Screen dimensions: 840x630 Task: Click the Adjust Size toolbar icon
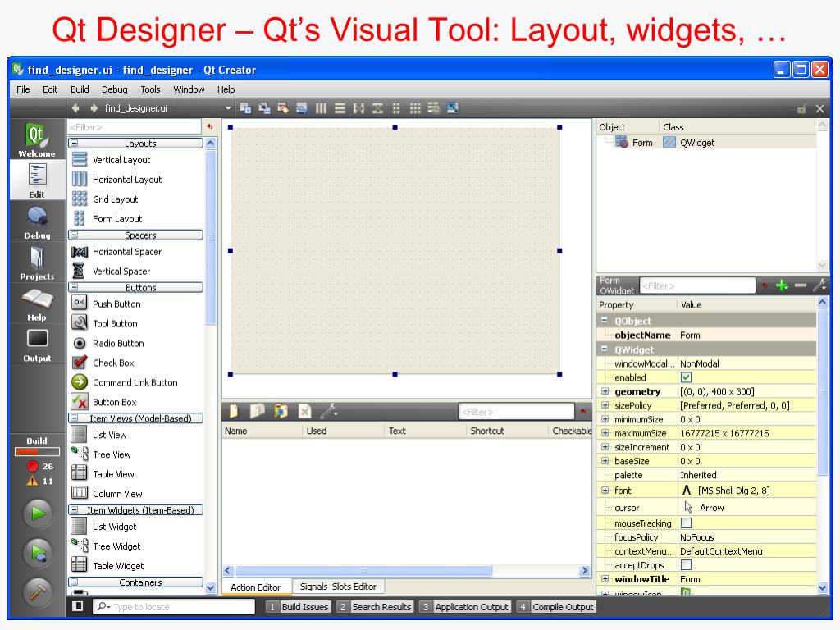point(453,108)
